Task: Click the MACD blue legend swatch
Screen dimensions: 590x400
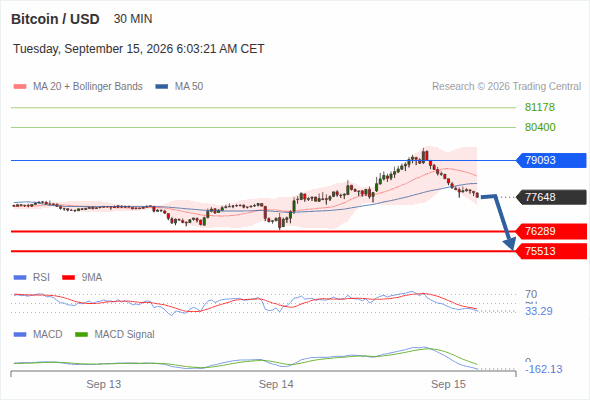Action: (20, 335)
